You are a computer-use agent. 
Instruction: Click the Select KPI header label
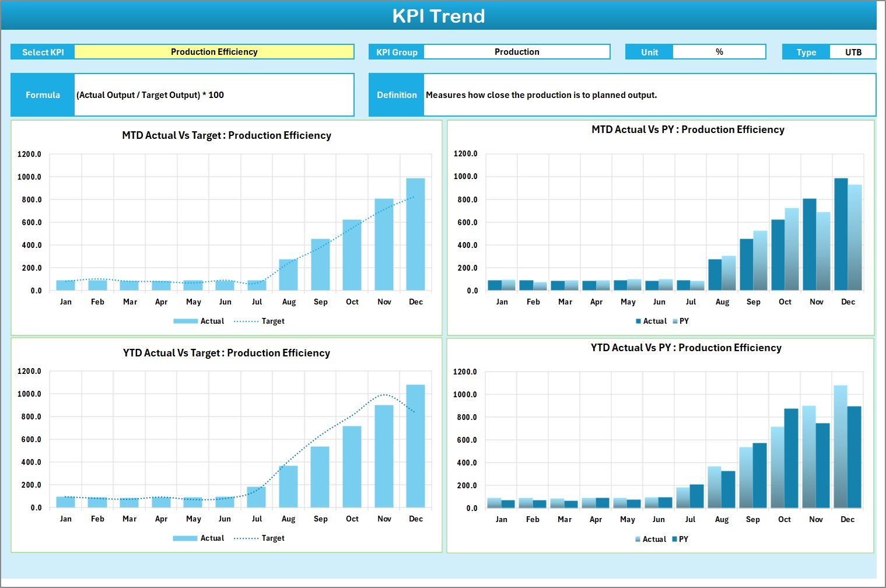point(43,51)
